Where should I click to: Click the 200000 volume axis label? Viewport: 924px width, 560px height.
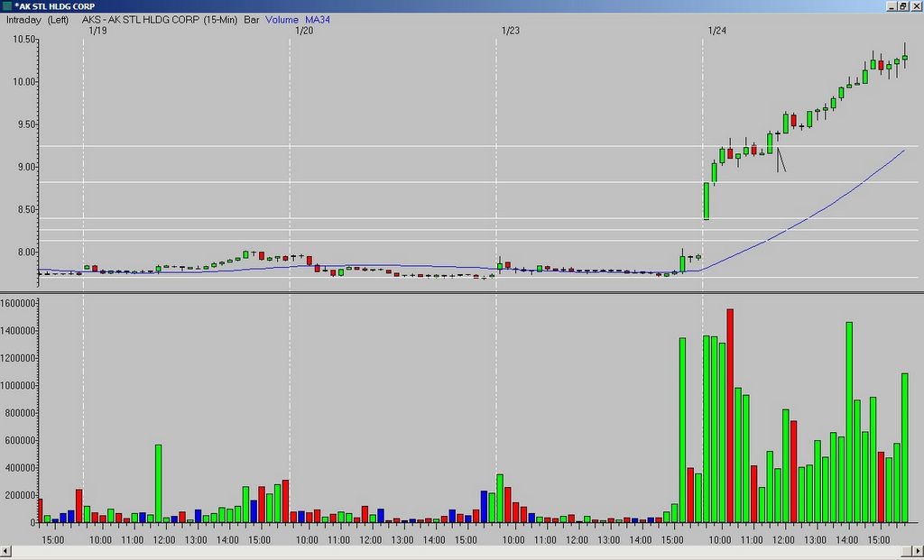(x=22, y=495)
